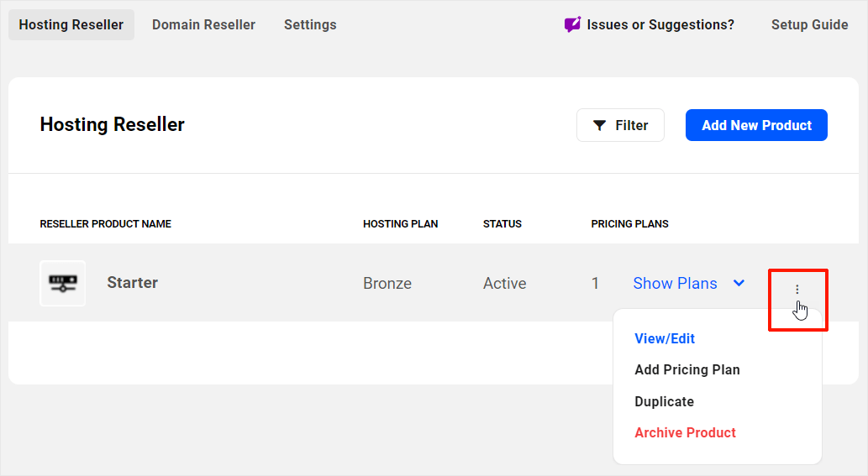Open the Filter button
The image size is (868, 476).
(621, 125)
